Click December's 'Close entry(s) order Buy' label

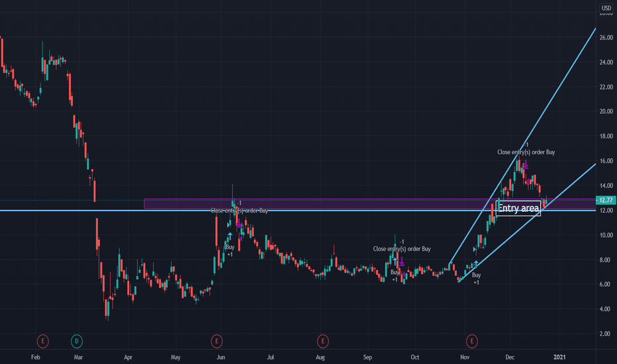tap(526, 152)
